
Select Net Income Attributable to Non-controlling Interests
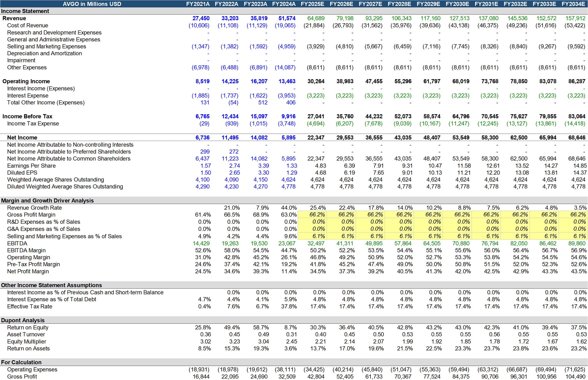[x=70, y=145]
